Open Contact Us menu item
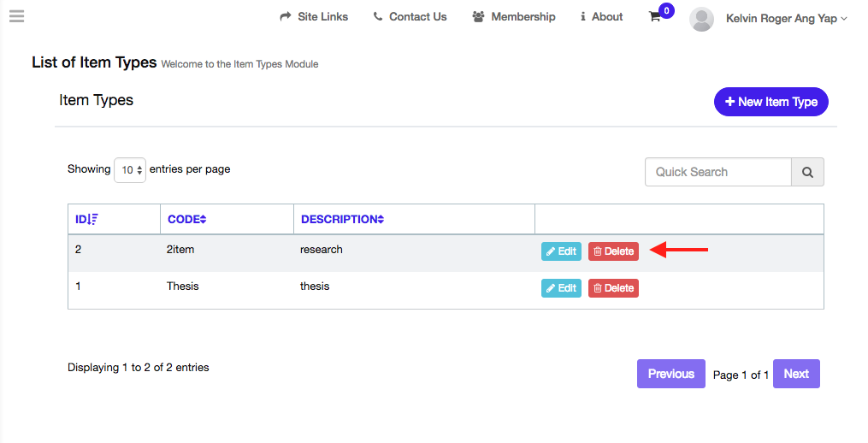 (410, 16)
